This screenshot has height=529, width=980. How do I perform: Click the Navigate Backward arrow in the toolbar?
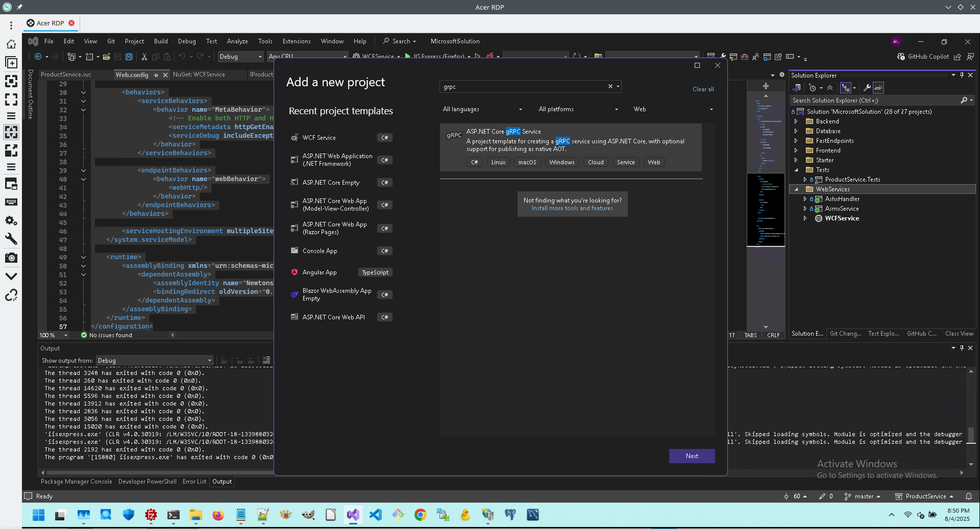[x=38, y=57]
